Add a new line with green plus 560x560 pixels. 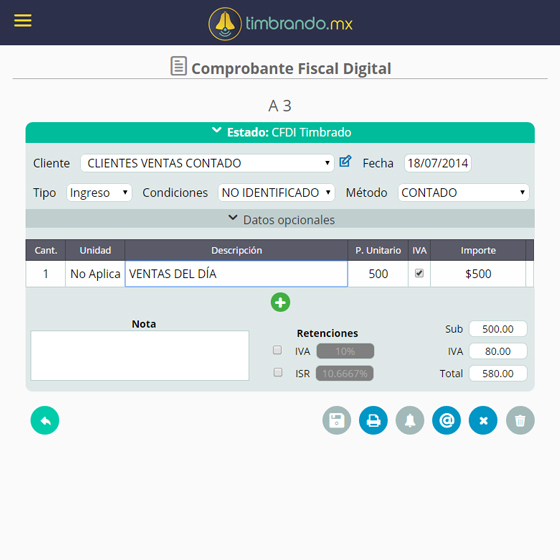[x=280, y=302]
